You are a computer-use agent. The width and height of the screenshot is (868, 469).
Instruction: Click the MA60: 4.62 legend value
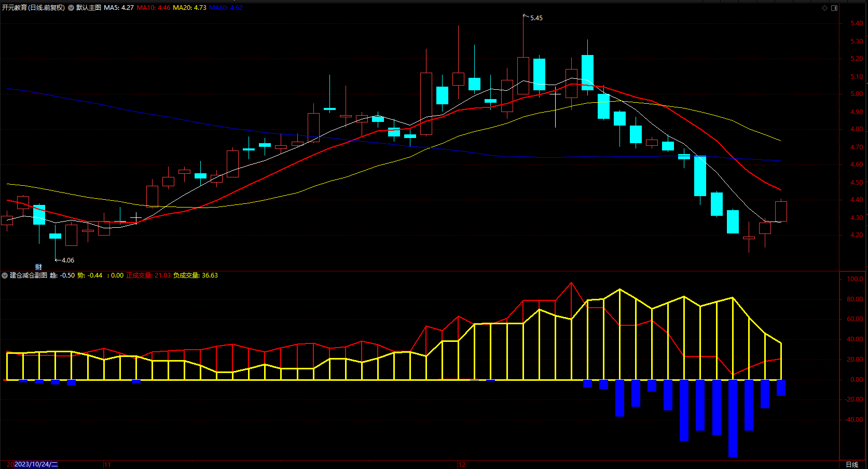tap(226, 8)
